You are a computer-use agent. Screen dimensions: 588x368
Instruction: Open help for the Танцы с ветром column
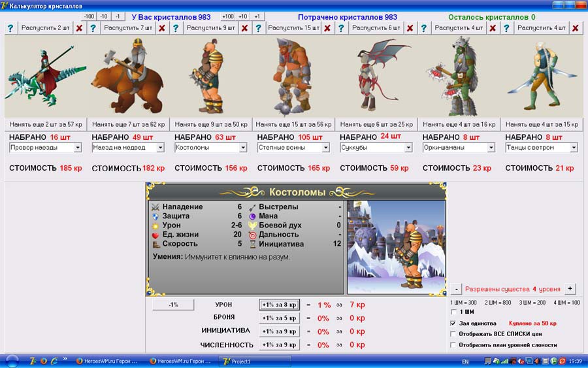pos(506,28)
